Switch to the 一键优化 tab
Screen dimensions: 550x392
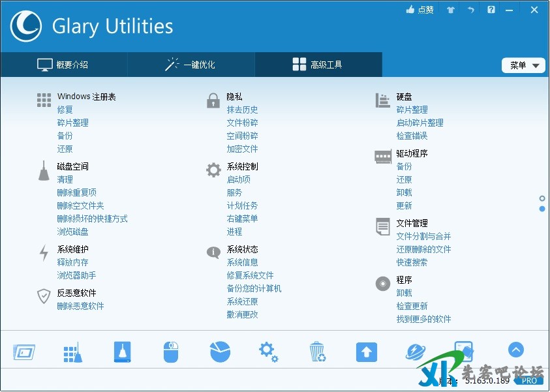pos(191,65)
